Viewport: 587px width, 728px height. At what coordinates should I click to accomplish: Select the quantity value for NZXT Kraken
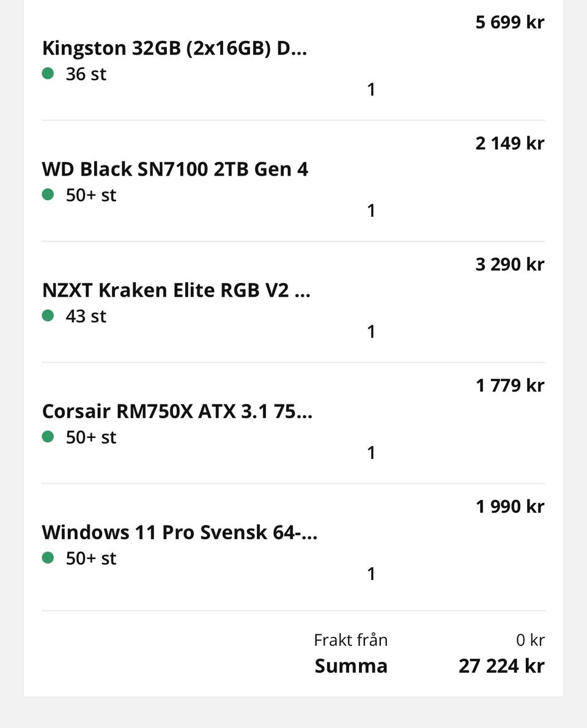pos(371,332)
